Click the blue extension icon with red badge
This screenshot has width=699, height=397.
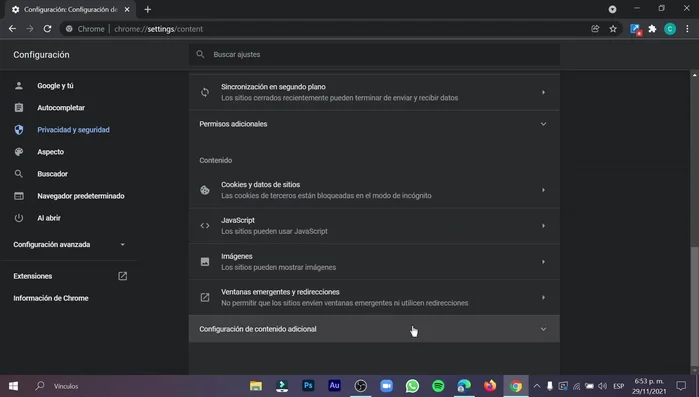(x=635, y=29)
